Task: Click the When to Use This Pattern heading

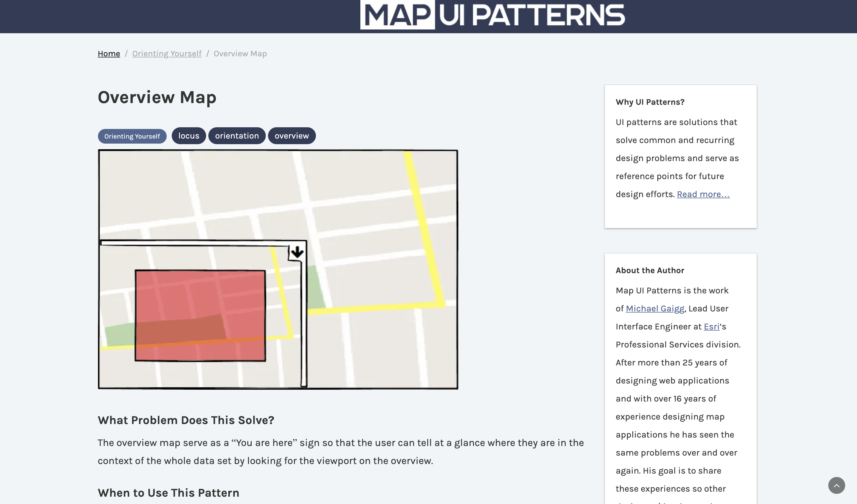Action: pyautogui.click(x=168, y=492)
